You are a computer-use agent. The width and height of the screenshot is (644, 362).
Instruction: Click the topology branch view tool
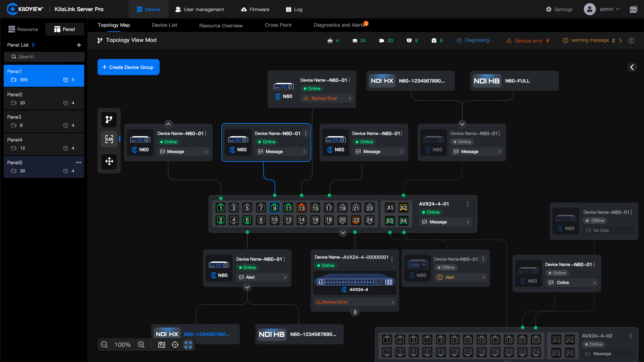[109, 120]
